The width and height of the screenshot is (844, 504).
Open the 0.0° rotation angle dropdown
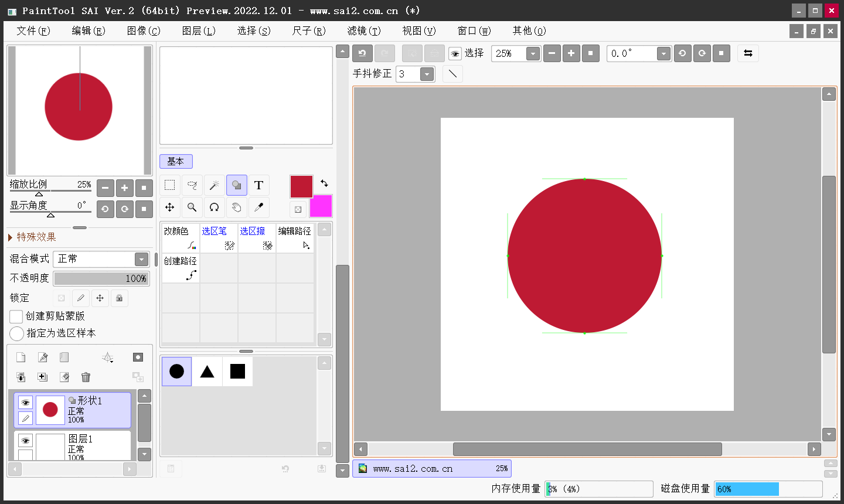663,54
